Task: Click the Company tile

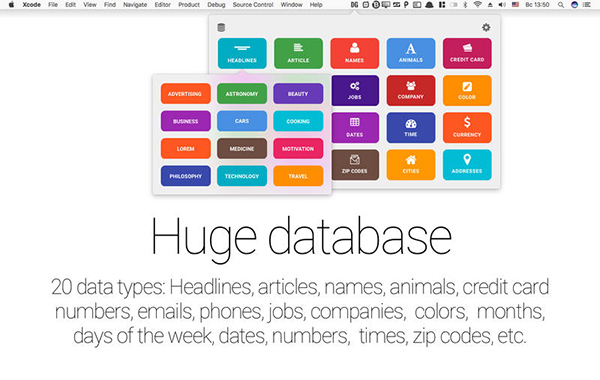Action: [x=411, y=90]
